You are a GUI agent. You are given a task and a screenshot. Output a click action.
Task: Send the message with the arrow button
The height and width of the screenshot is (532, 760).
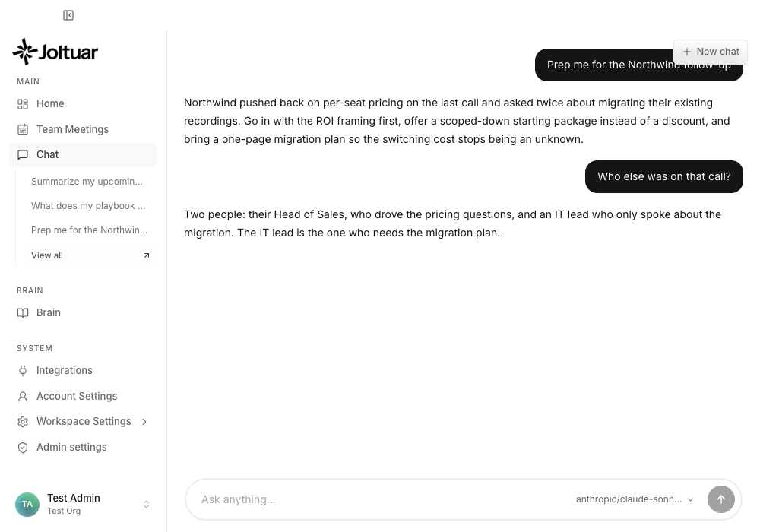click(720, 499)
